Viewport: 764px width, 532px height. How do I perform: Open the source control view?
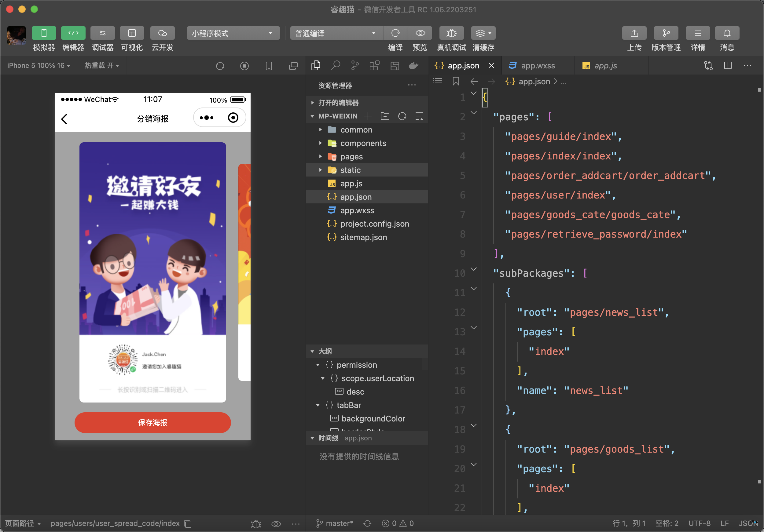pyautogui.click(x=355, y=65)
